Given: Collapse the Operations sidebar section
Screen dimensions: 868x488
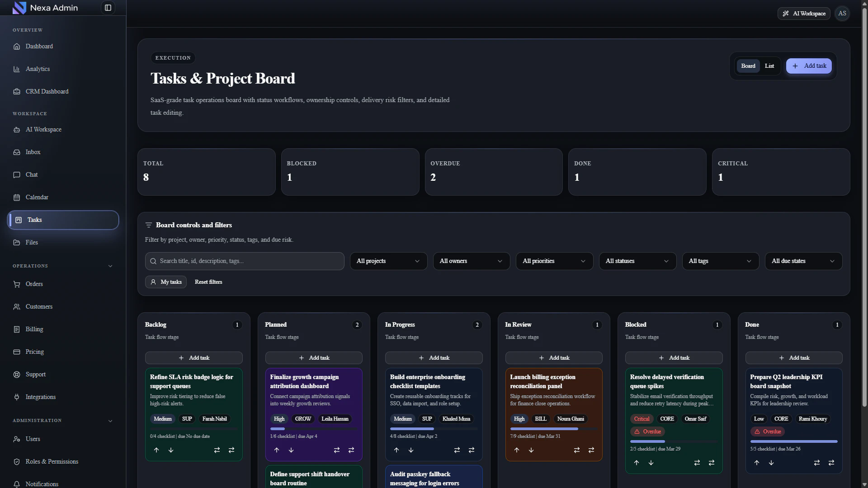Looking at the screenshot, I should 110,266.
